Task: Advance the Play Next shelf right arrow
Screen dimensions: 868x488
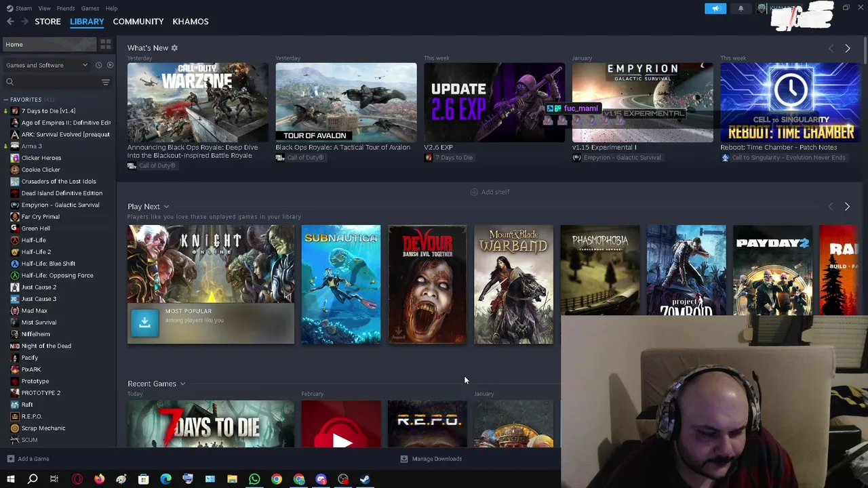Action: coord(847,207)
